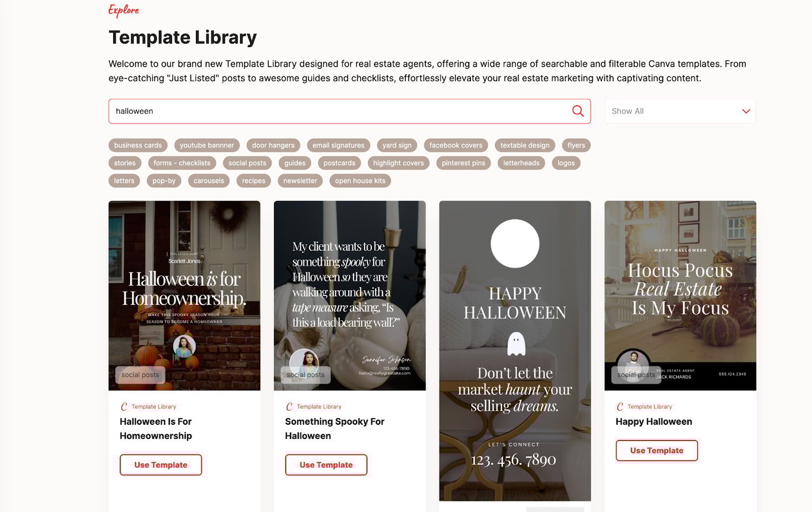The width and height of the screenshot is (812, 512).
Task: Click the ghost icon on story template
Action: pos(516,344)
